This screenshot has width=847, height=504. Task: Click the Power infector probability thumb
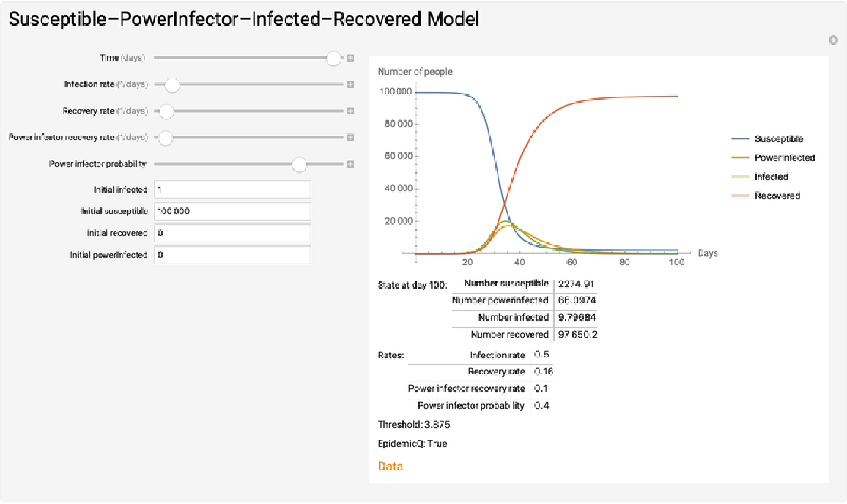299,165
